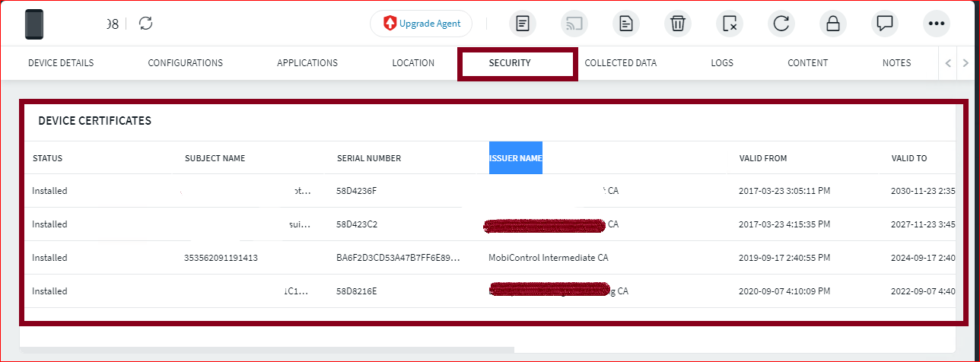980x362 pixels.
Task: Click the refresh icon beside device name
Action: tap(146, 24)
